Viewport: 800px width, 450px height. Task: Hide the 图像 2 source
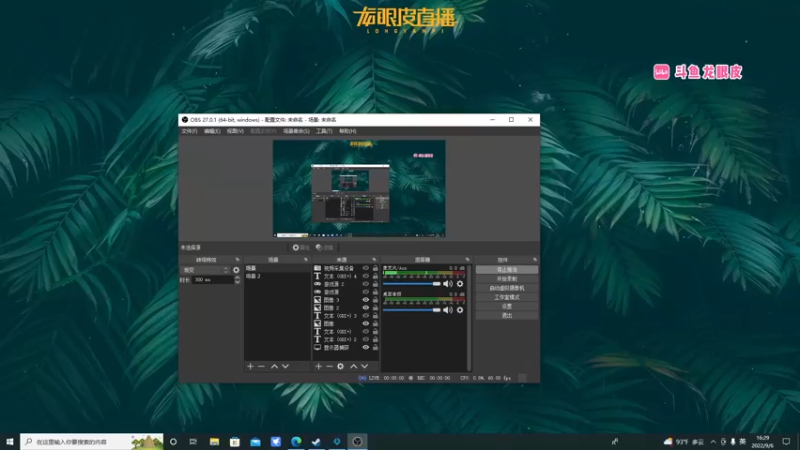click(x=365, y=308)
